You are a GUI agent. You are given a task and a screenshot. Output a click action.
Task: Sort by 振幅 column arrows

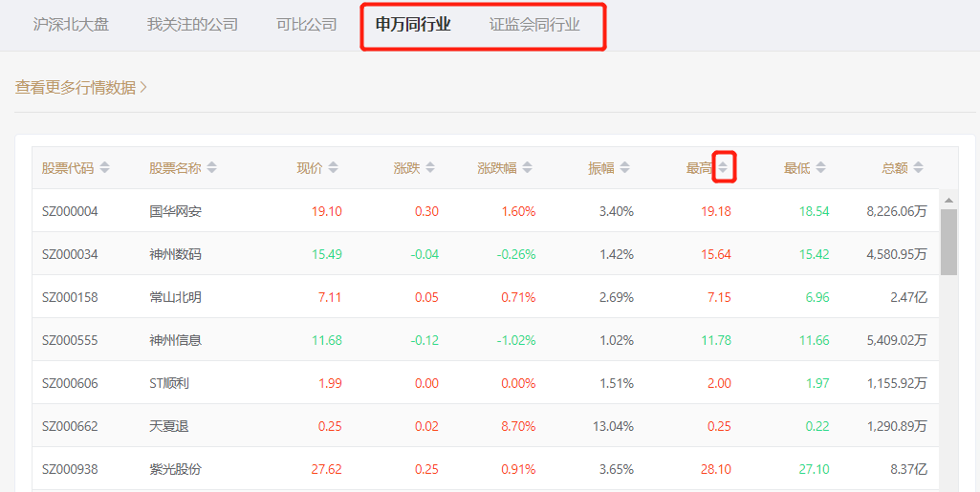coord(624,167)
